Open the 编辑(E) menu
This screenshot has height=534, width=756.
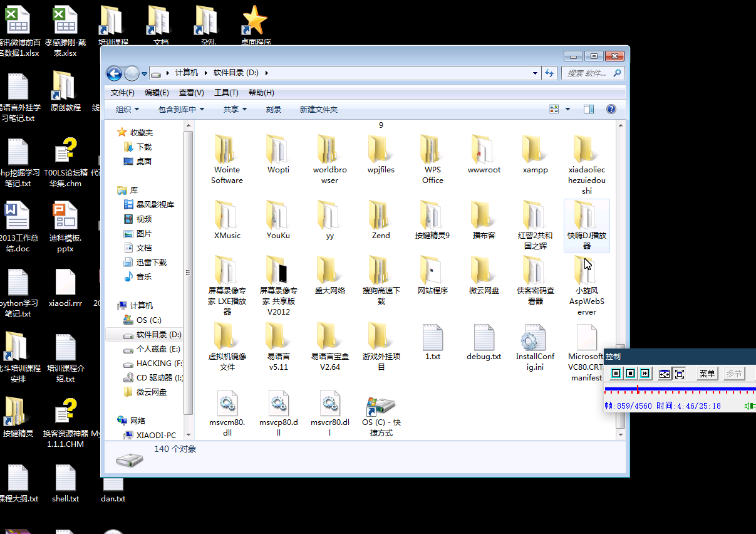pyautogui.click(x=157, y=93)
